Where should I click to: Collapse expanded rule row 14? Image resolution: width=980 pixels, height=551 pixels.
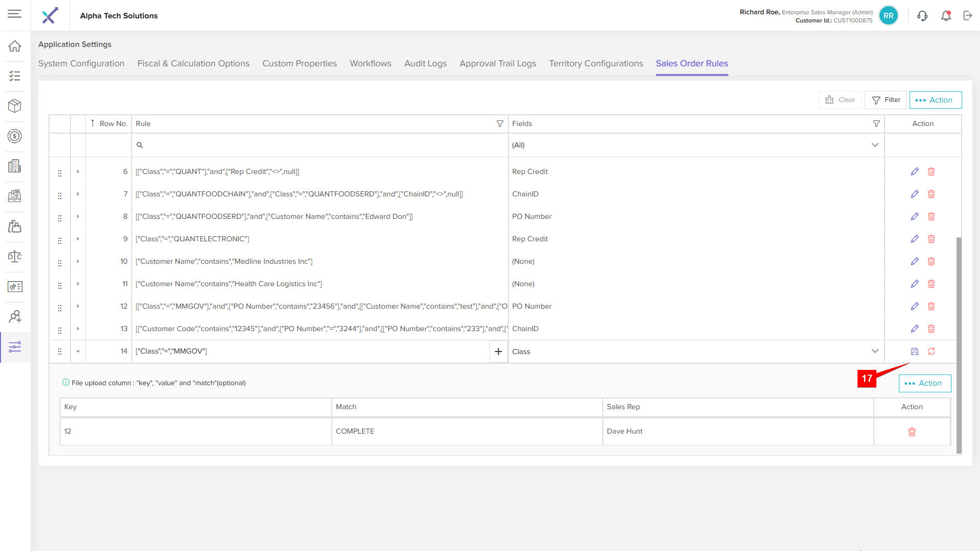point(78,352)
